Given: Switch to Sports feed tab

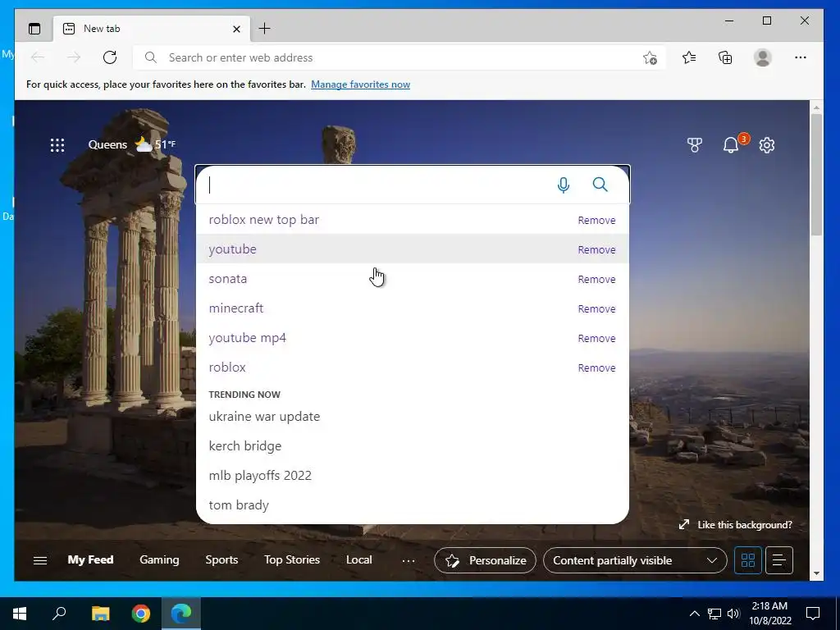Looking at the screenshot, I should 221,559.
